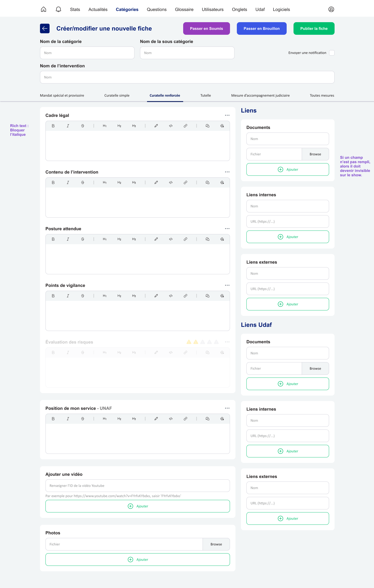Expand options for Position de mon service

[227, 408]
